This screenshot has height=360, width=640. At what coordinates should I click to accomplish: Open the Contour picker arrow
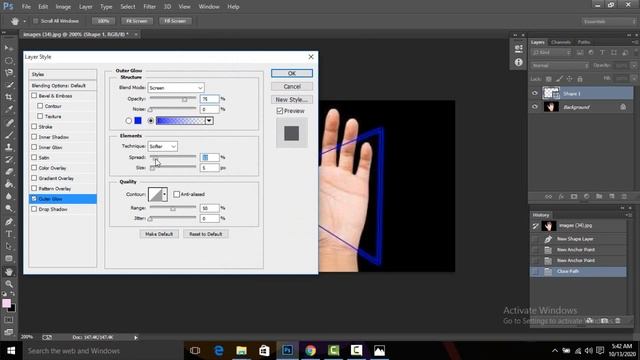click(x=164, y=195)
